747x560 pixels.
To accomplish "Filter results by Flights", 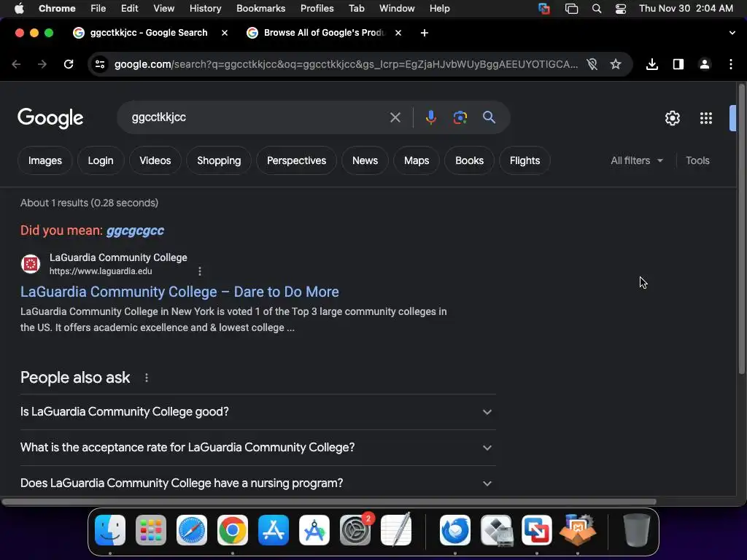I will [x=525, y=160].
